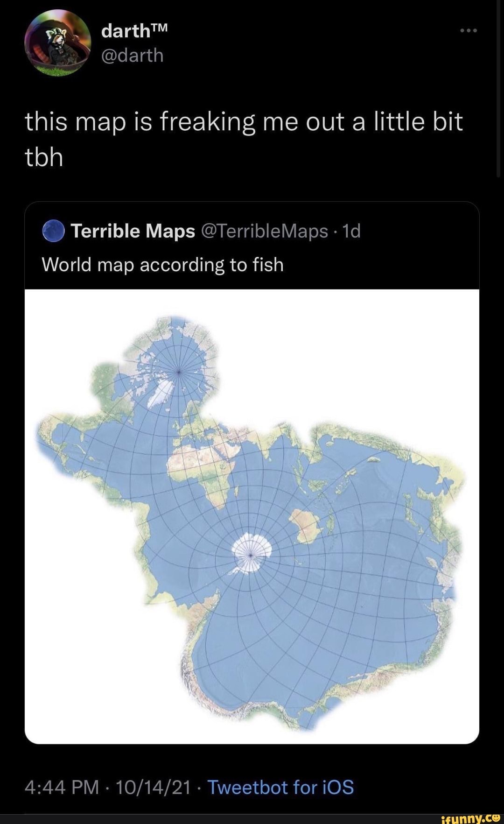
Task: Open darth's profile avatar picture
Action: (x=58, y=43)
